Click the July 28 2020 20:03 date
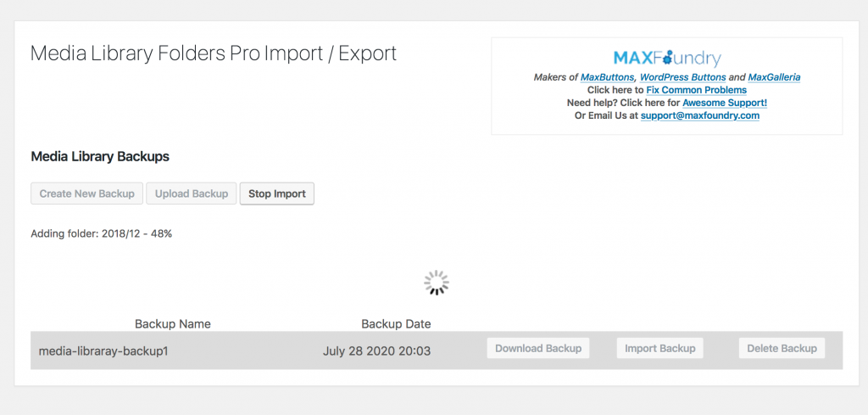The height and width of the screenshot is (415, 868). coord(376,351)
